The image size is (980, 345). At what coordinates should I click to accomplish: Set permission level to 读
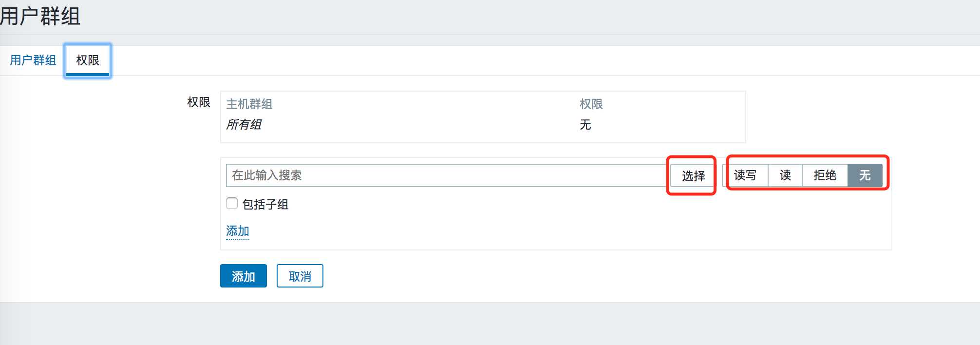pyautogui.click(x=785, y=175)
